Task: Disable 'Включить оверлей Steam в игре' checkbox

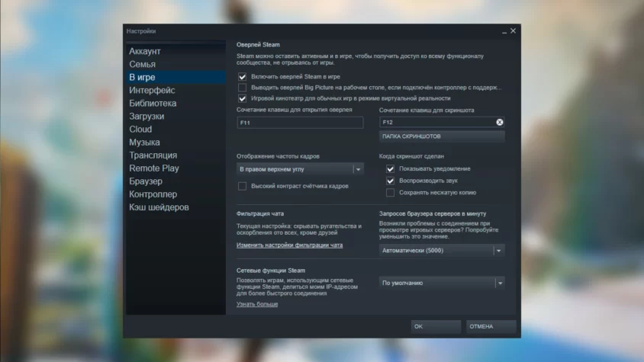Action: coord(243,77)
